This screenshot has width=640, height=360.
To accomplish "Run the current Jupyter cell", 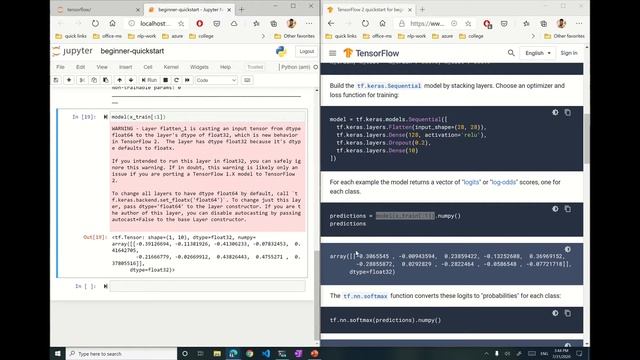I will pos(149,80).
